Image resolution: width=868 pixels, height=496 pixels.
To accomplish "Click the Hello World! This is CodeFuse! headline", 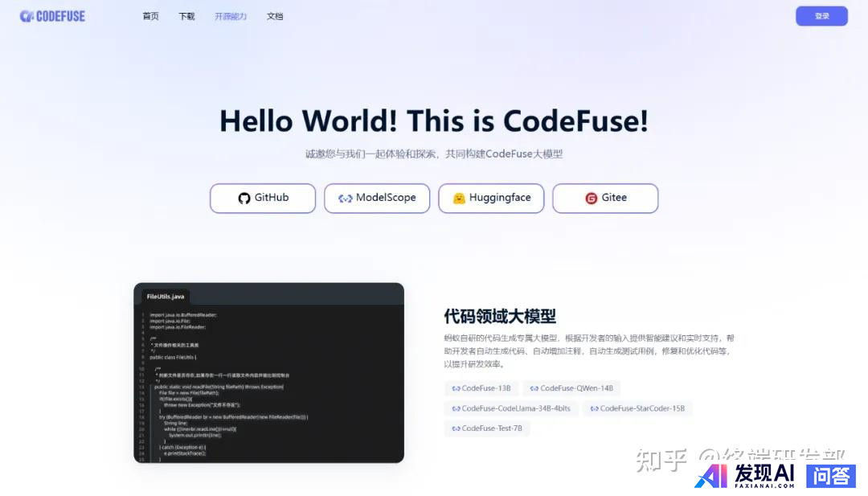I will point(434,121).
